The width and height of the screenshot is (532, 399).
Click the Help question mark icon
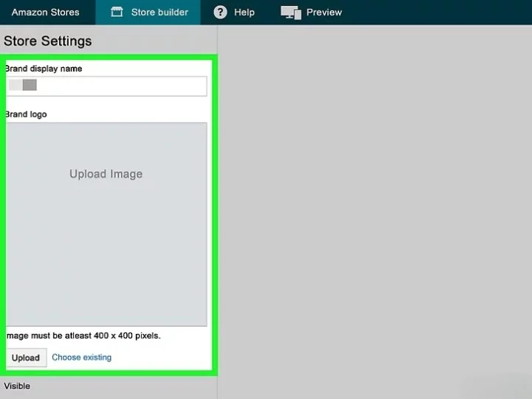pos(220,13)
